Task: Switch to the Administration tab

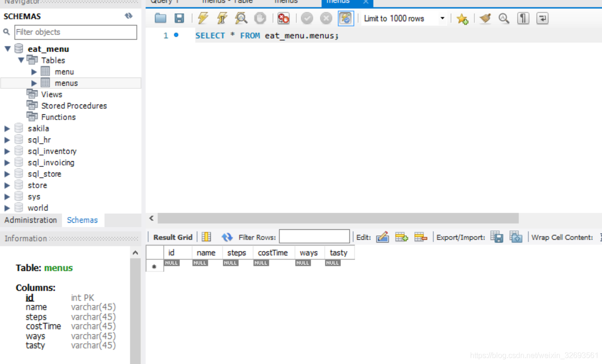Action: (x=31, y=220)
